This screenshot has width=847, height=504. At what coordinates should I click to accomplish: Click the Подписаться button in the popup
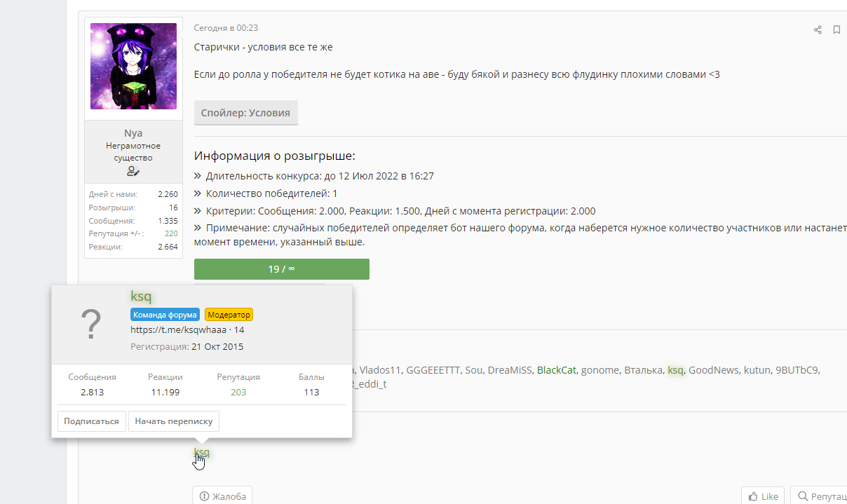click(91, 421)
